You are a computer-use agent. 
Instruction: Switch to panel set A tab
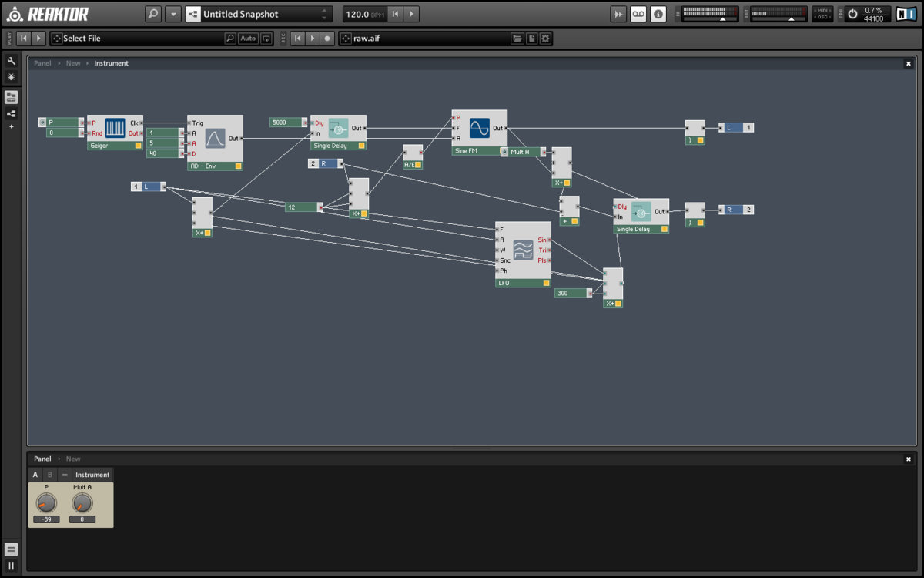[x=35, y=475]
